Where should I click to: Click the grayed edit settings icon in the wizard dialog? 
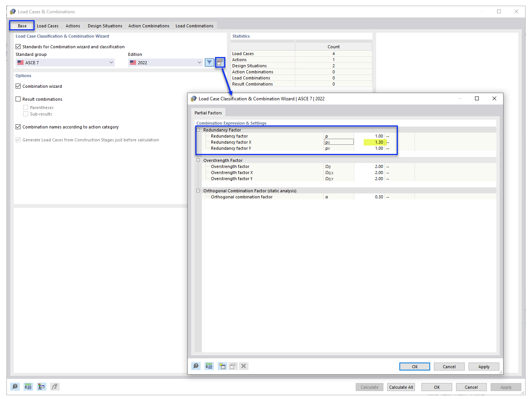pyautogui.click(x=233, y=366)
